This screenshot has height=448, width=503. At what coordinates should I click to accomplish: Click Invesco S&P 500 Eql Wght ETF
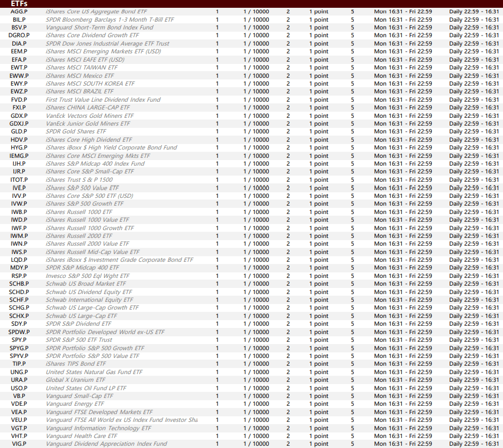(x=87, y=276)
